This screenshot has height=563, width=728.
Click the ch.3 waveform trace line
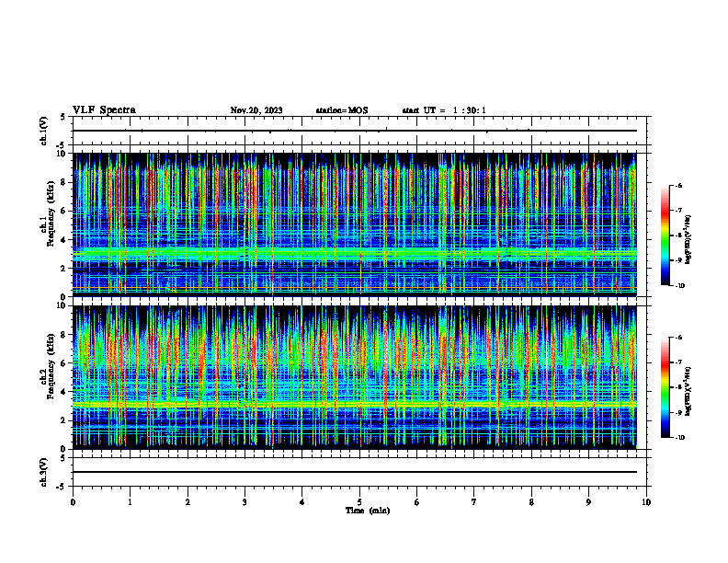[x=355, y=472]
